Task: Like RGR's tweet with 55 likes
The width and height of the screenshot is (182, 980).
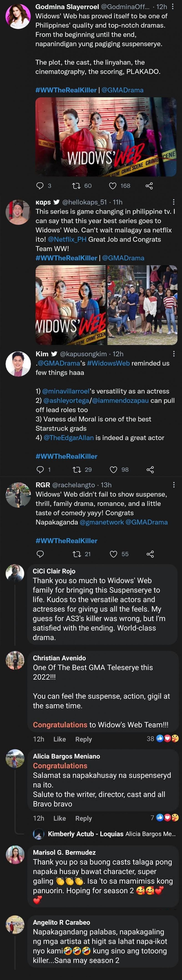Action: tap(114, 554)
